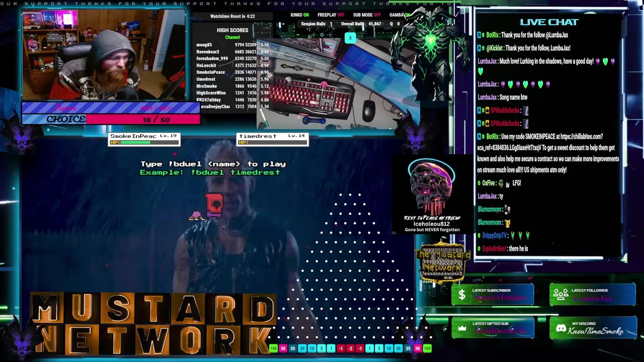Toggle the SUB MODE OFF indicator
Viewport: 644px width, 362px height.
coord(367,15)
